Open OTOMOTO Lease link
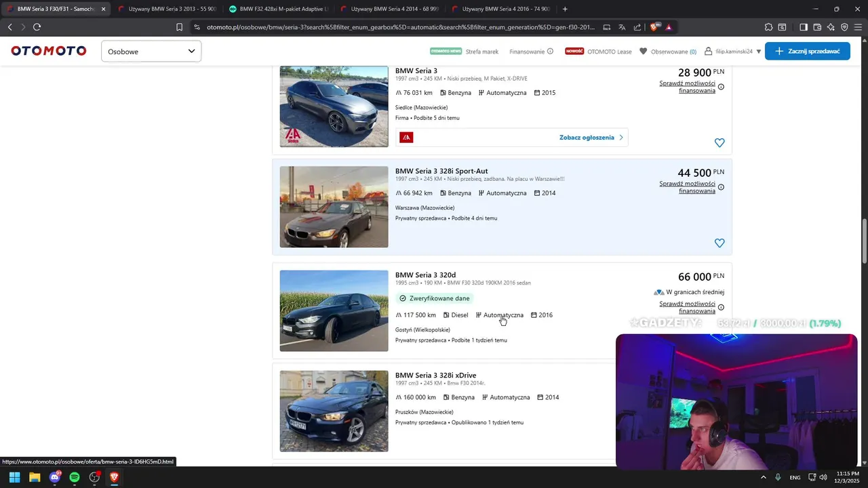This screenshot has width=868, height=488. point(609,52)
